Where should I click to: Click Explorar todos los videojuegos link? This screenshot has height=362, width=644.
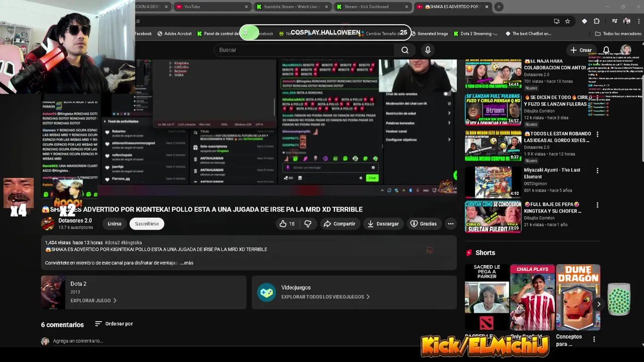pos(326,297)
